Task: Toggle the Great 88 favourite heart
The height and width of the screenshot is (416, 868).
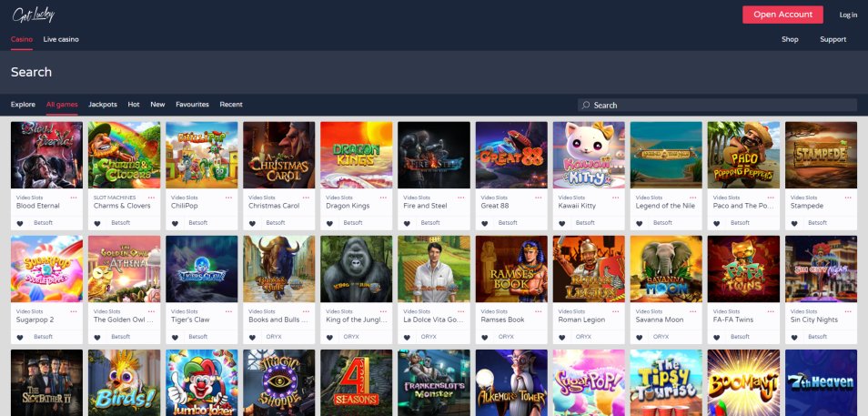Action: pyautogui.click(x=485, y=223)
